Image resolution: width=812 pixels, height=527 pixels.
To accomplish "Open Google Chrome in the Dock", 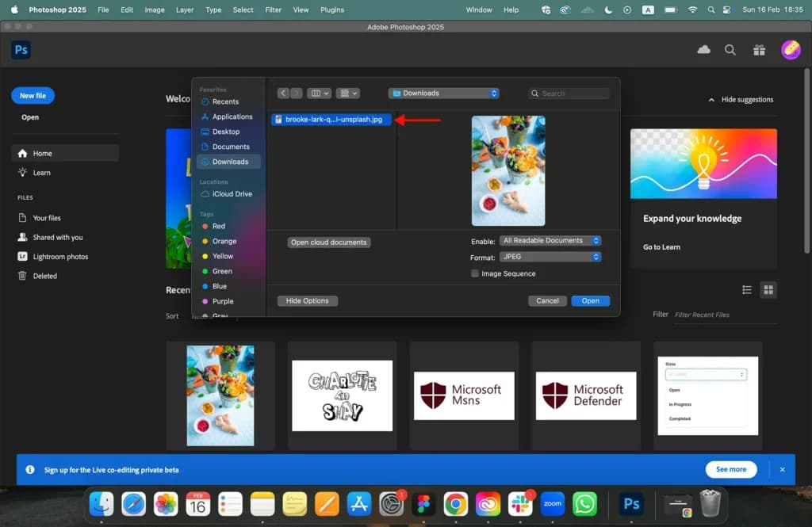I will 456,504.
